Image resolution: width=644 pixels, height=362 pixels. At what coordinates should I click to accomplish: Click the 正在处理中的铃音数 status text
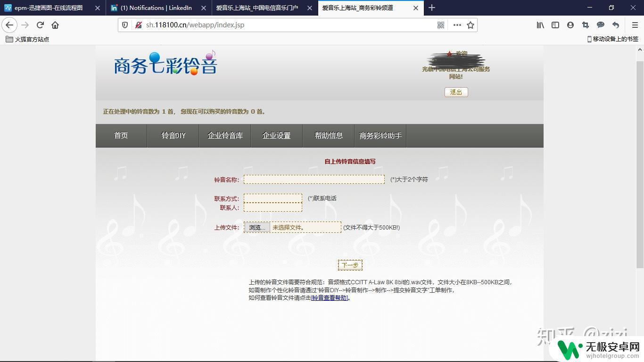[x=184, y=112]
